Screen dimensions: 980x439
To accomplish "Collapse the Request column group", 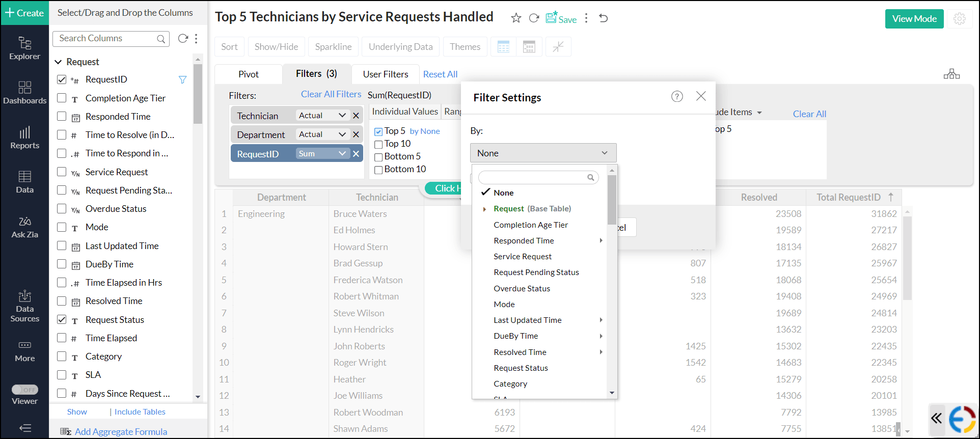I will 58,62.
